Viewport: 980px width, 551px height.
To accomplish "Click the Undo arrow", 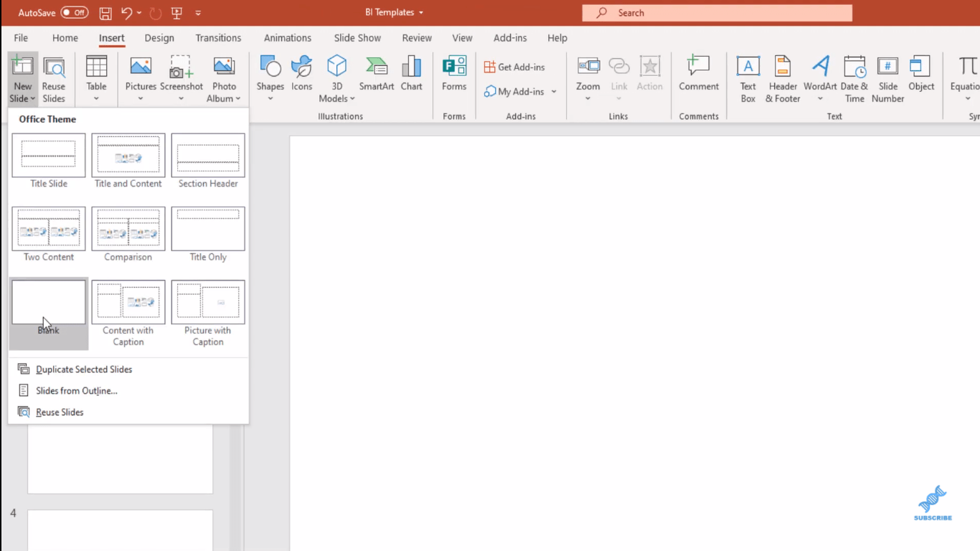I will [126, 13].
